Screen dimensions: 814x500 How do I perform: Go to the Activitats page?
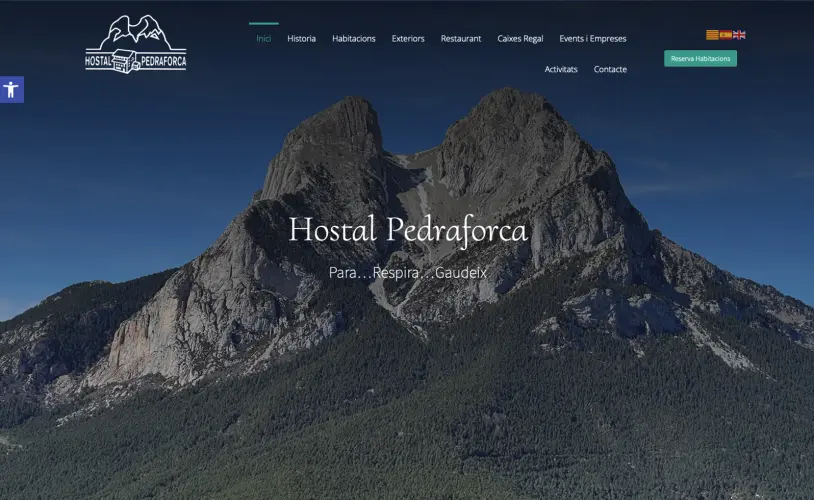point(561,69)
